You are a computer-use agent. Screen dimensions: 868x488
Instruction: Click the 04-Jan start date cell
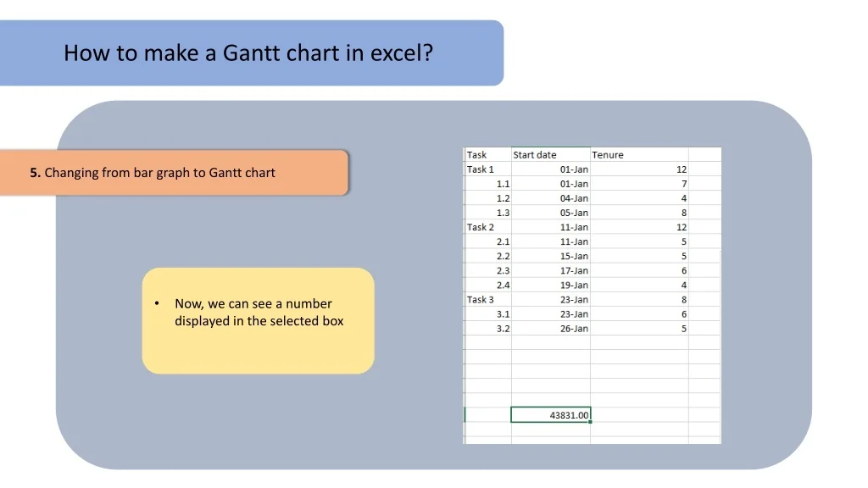click(x=551, y=198)
